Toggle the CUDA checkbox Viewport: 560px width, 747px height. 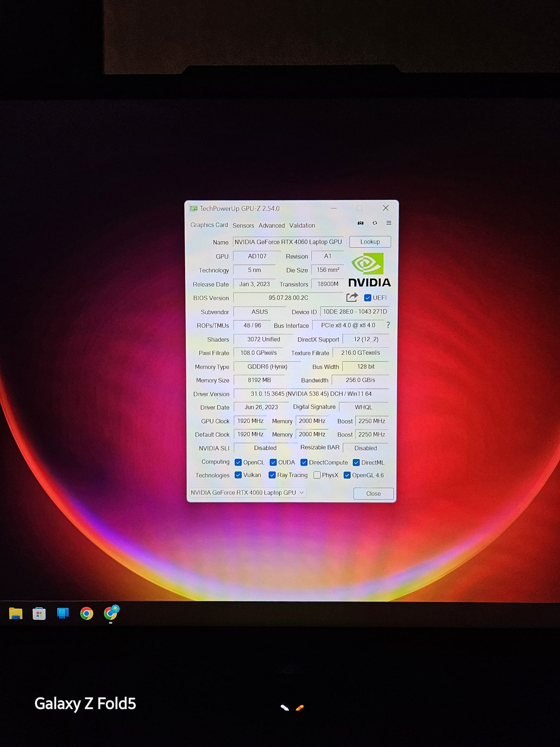tap(273, 462)
